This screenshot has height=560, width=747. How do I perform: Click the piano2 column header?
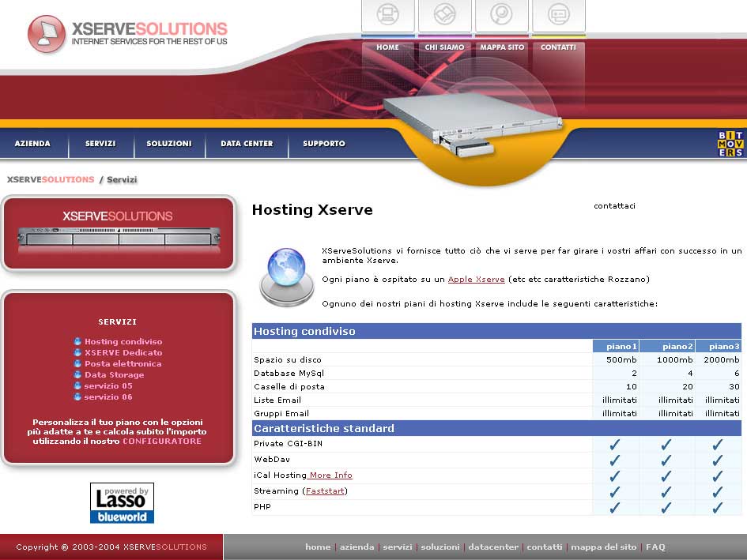(667, 346)
